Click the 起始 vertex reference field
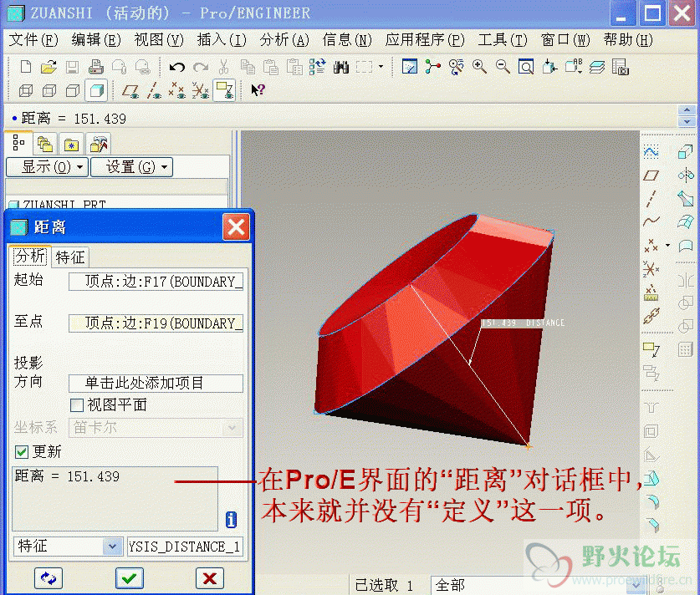The image size is (700, 595). coord(156,282)
